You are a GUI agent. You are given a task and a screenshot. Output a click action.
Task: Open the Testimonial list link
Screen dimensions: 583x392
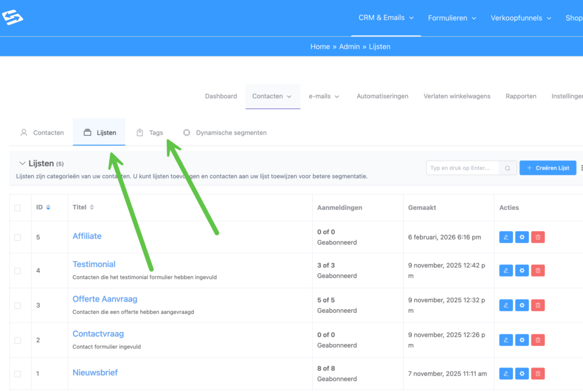(x=94, y=265)
